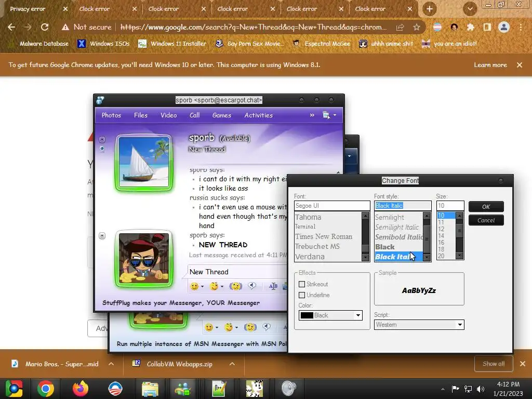Open options for CollabVM Webapps.zip download
This screenshot has height=399, width=532.
(x=232, y=364)
